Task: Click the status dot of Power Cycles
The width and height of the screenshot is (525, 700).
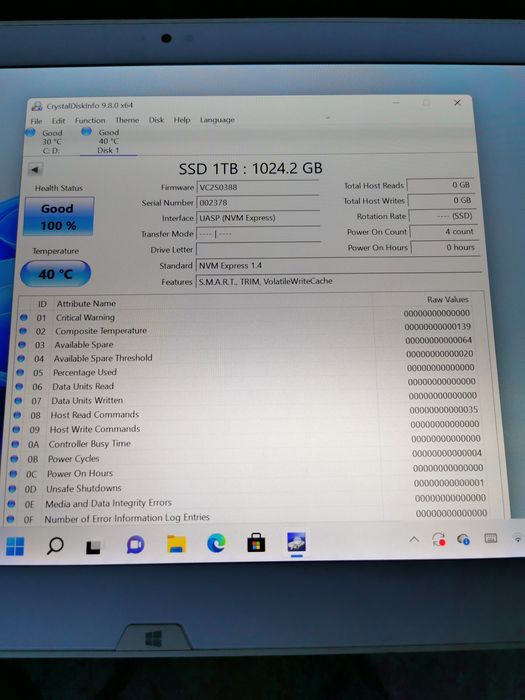Action: click(14, 458)
